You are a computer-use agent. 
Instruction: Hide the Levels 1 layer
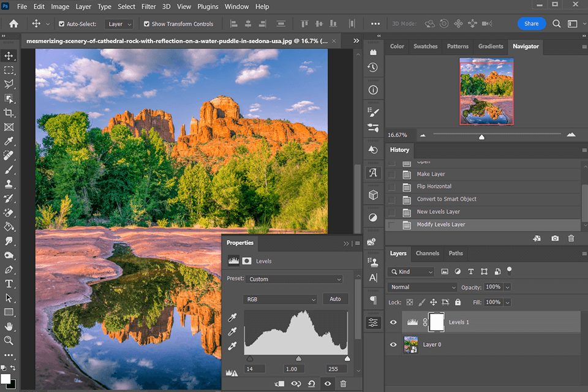click(x=393, y=322)
